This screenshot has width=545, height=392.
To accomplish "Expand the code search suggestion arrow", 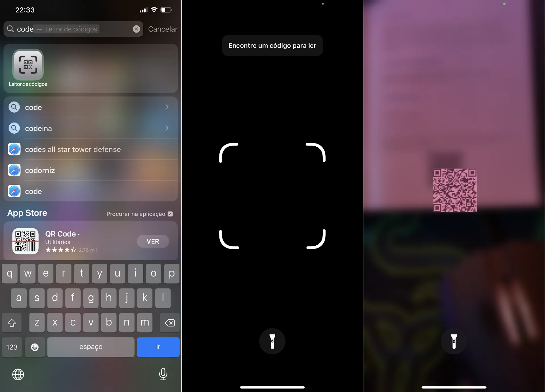I will (167, 107).
